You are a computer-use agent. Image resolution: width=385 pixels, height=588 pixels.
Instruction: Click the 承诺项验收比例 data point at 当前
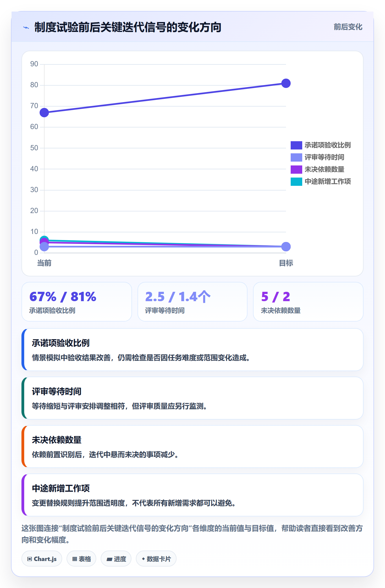[44, 113]
